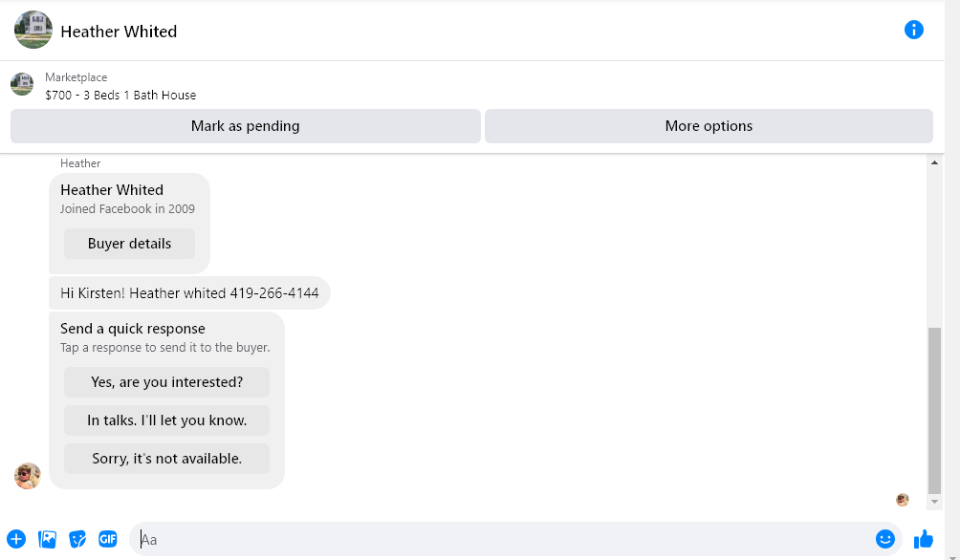
Task: View Buyer details
Action: click(129, 244)
